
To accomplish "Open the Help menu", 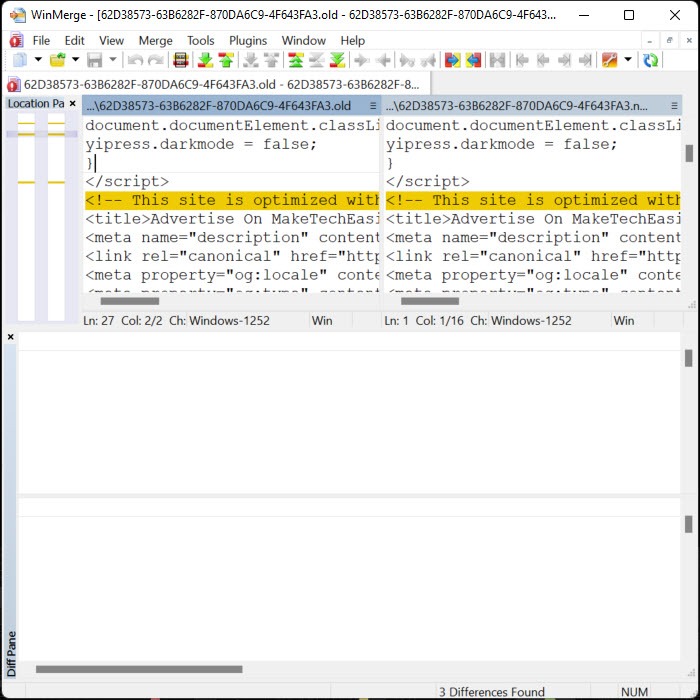I will tap(353, 41).
